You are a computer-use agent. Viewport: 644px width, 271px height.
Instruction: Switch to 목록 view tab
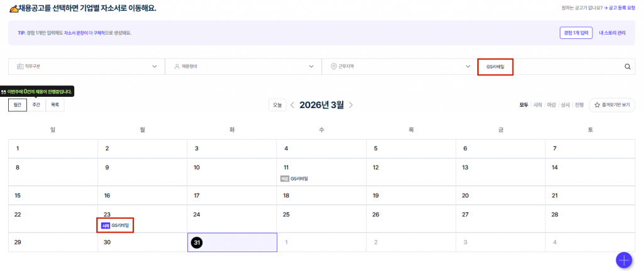click(55, 105)
